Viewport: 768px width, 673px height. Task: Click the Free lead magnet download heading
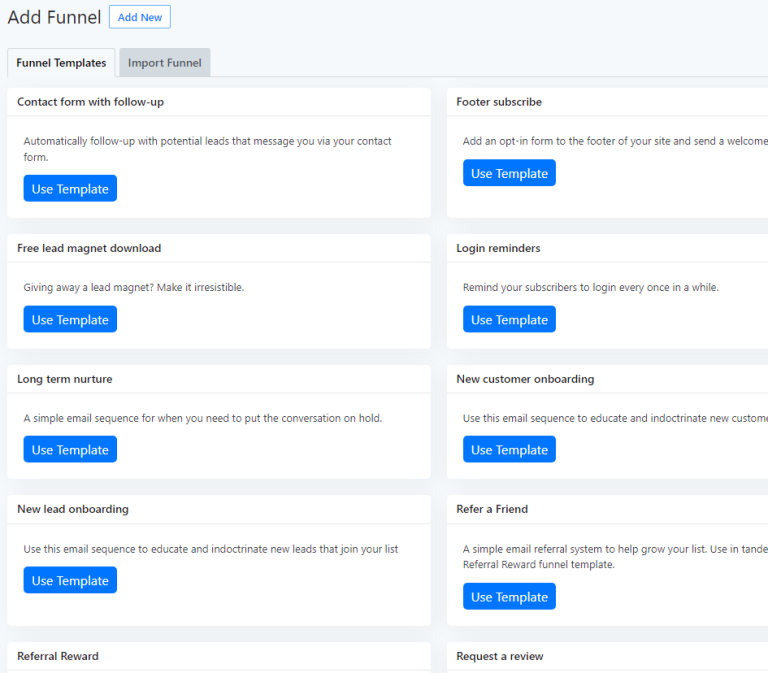(89, 248)
